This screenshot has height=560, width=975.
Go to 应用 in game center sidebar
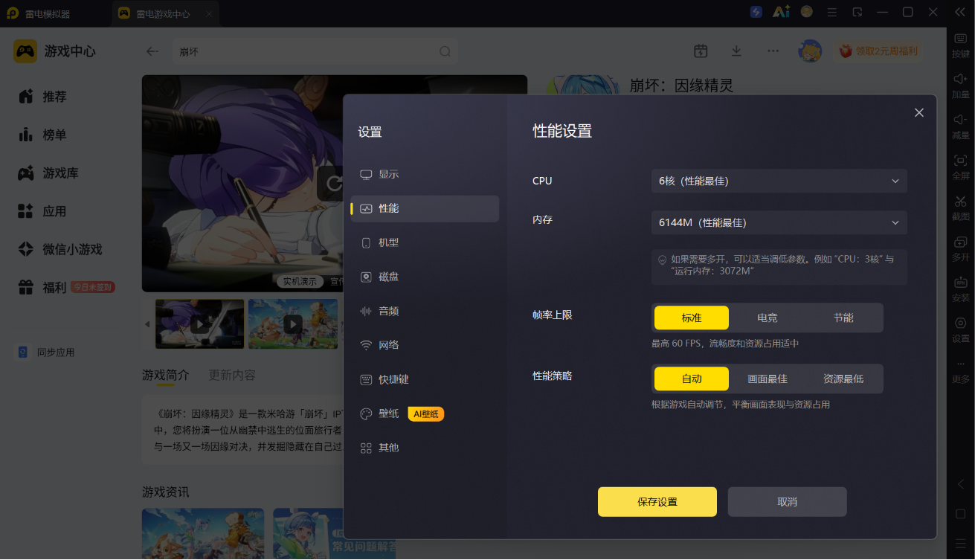click(x=43, y=211)
